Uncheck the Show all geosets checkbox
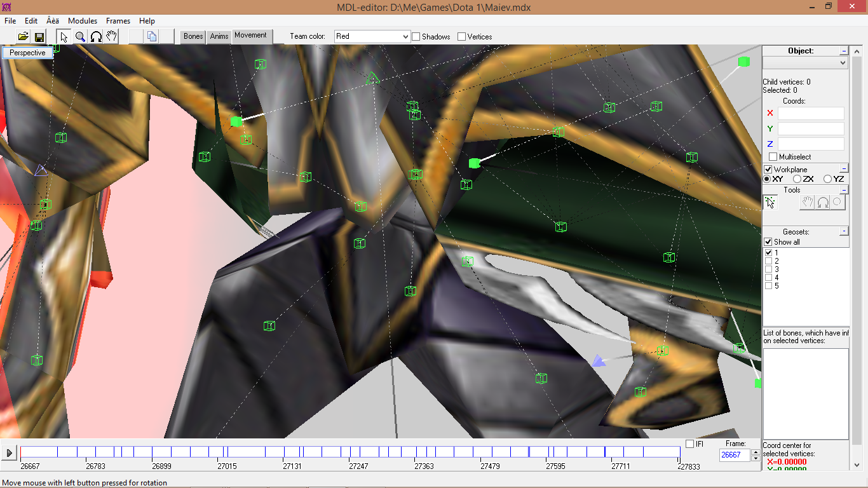Image resolution: width=868 pixels, height=488 pixels. [768, 242]
